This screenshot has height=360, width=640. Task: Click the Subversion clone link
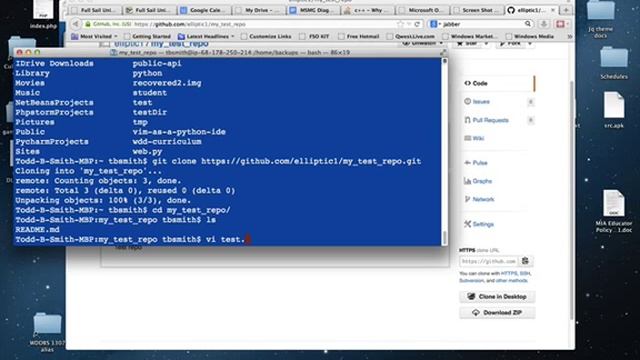click(x=471, y=280)
